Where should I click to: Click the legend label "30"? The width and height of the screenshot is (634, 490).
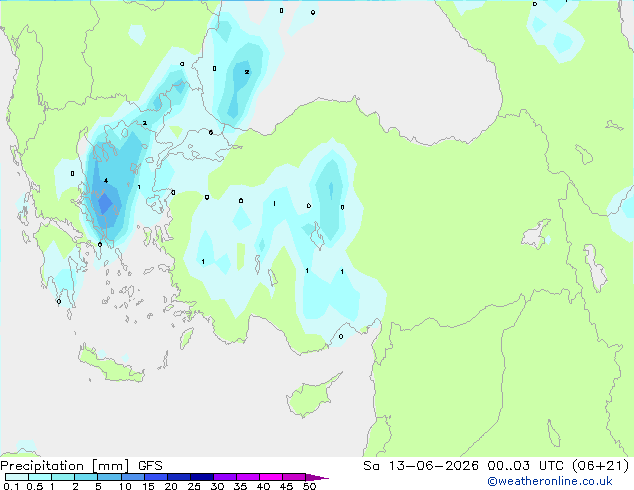[x=217, y=486]
